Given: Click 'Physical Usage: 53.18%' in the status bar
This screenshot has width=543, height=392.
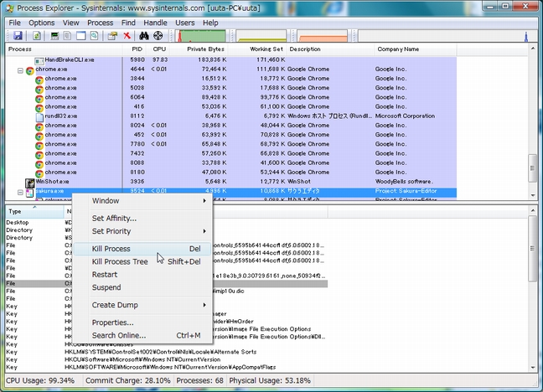Looking at the screenshot, I should pos(270,380).
